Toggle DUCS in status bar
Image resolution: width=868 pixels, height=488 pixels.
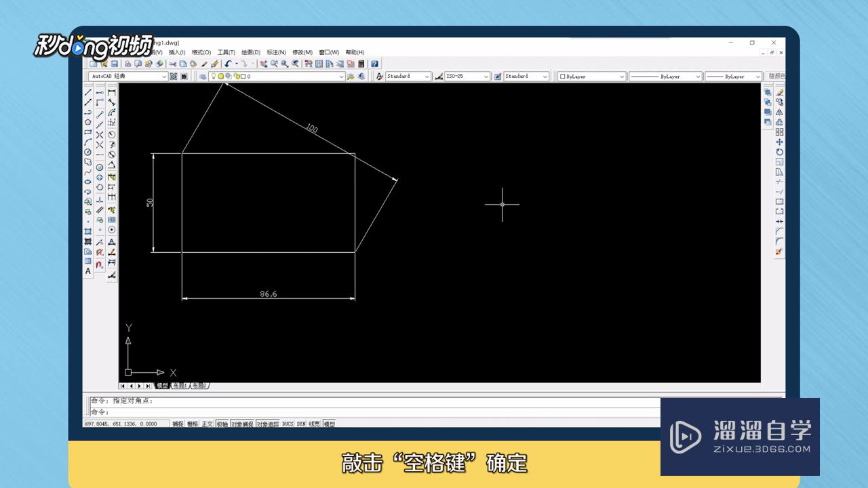288,424
